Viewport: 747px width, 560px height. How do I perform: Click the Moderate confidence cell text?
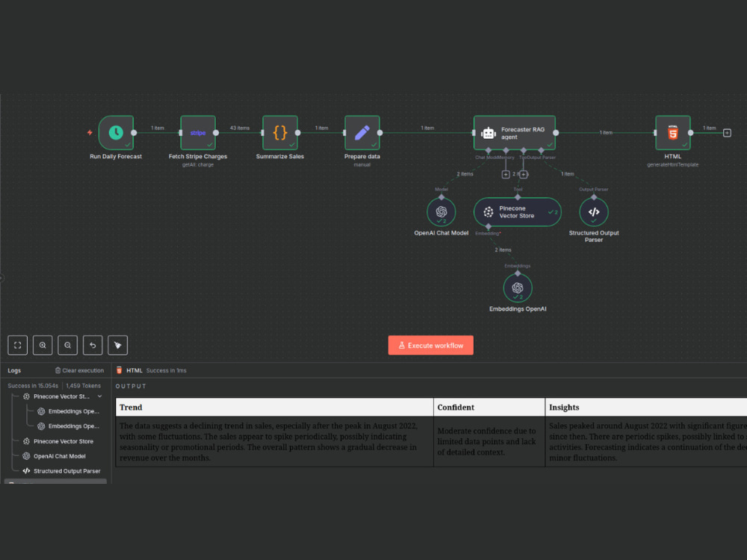[486, 441]
